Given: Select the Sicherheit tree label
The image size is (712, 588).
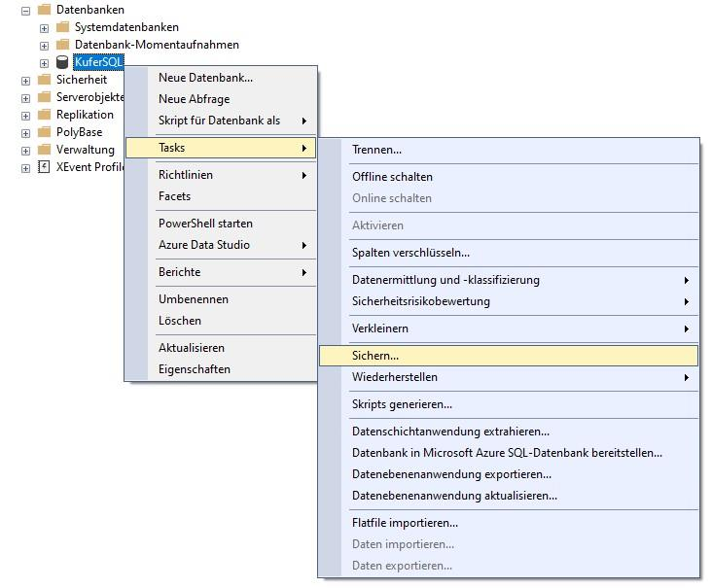Looking at the screenshot, I should [x=82, y=80].
